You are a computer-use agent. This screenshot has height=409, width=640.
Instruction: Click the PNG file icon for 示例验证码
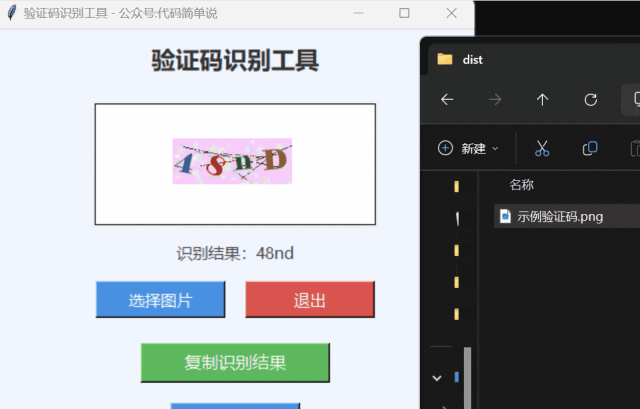pos(505,216)
